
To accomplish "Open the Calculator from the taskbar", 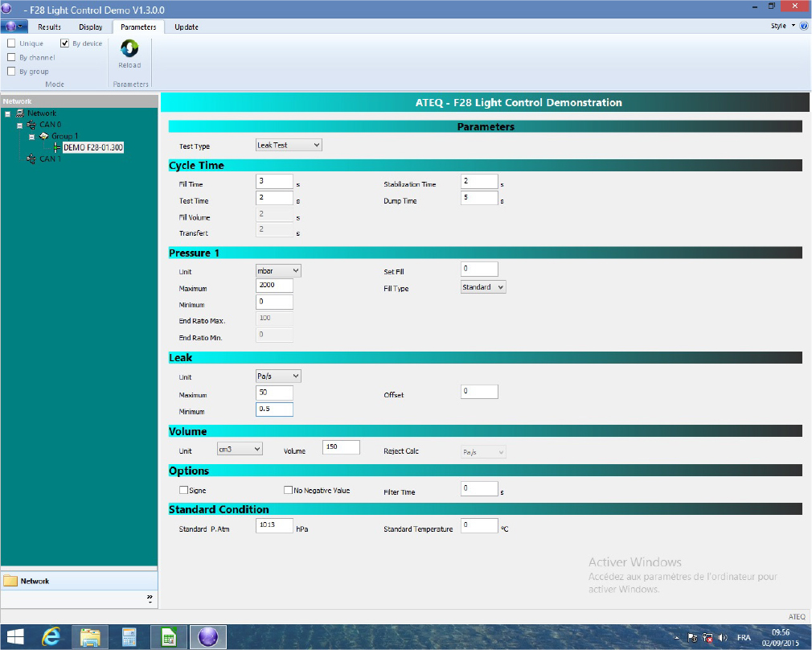I will [129, 637].
